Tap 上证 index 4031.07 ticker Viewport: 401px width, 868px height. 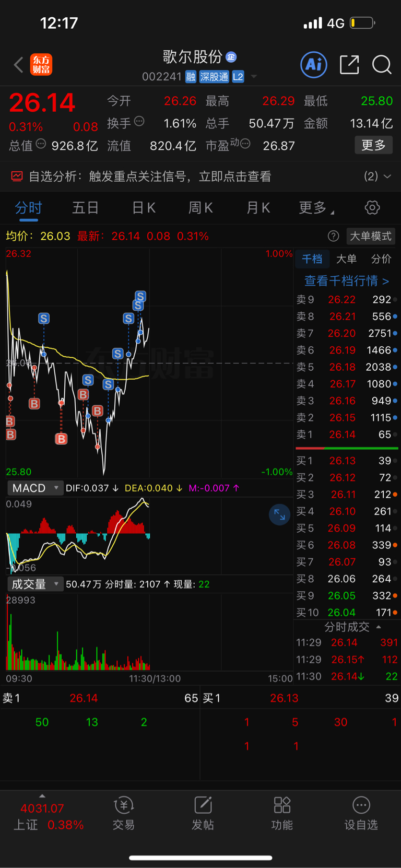point(42,808)
